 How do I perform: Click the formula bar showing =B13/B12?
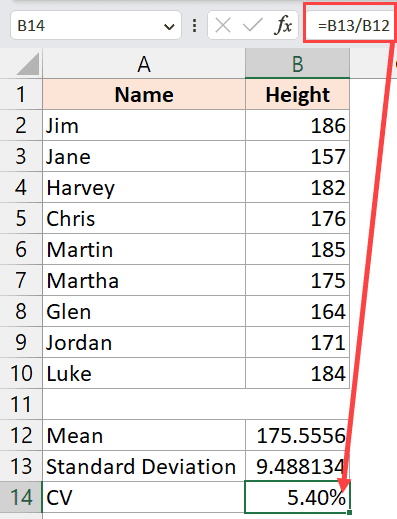click(x=350, y=26)
